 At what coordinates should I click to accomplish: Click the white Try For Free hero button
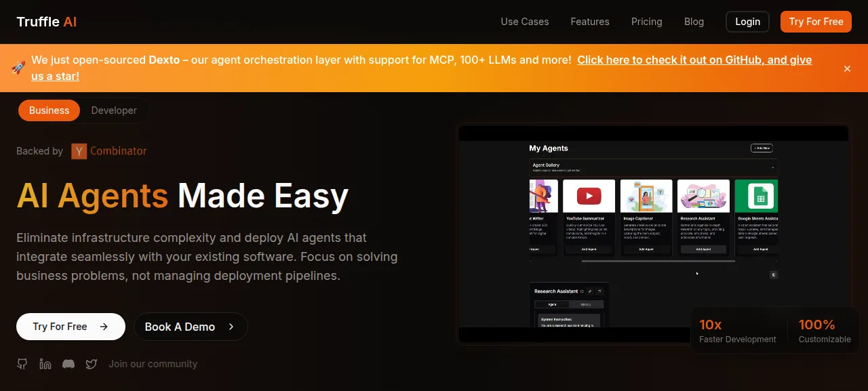[x=71, y=327]
